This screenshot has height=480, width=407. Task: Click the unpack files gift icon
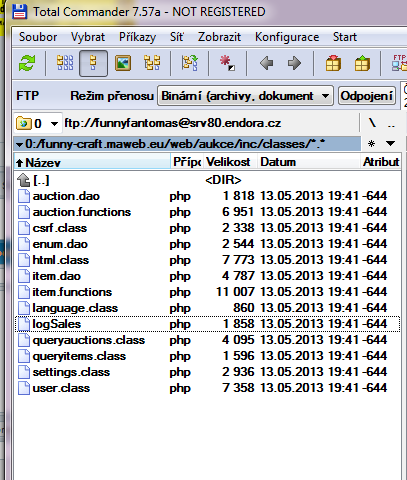pos(362,63)
